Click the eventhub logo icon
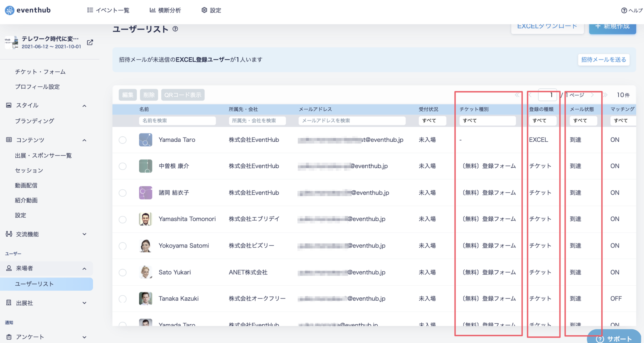 [9, 10]
